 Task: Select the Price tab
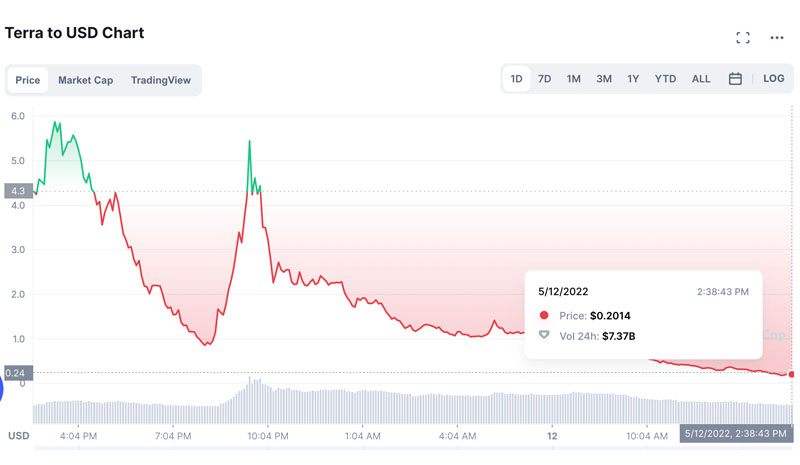(28, 80)
